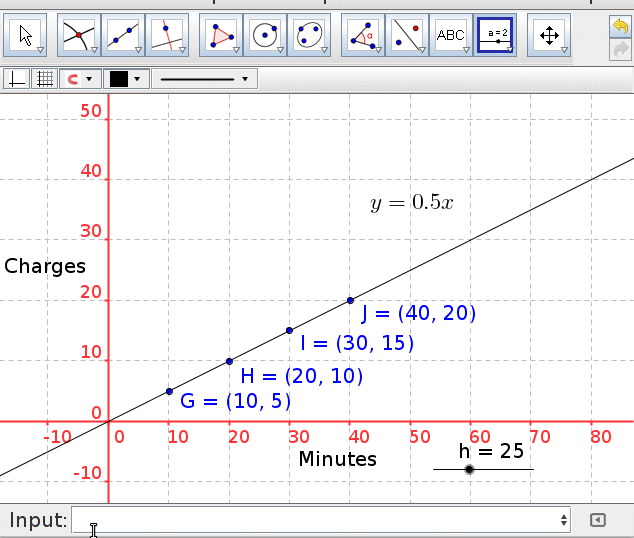Select the Intersect Two Objects tool

click(x=78, y=35)
